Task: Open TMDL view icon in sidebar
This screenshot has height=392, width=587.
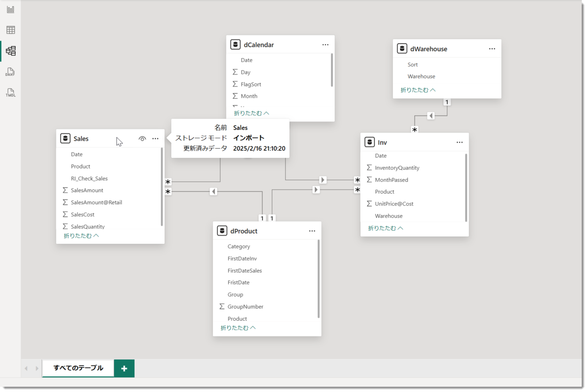Action: click(x=10, y=92)
